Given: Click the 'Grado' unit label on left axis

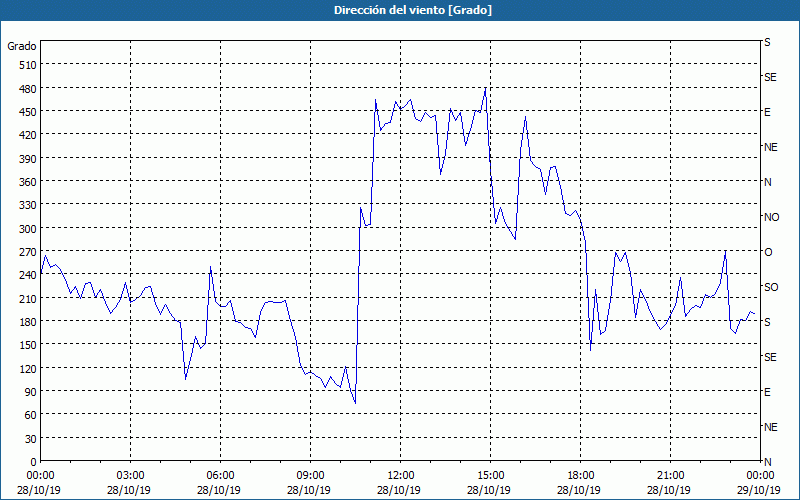Looking at the screenshot, I should [22, 46].
